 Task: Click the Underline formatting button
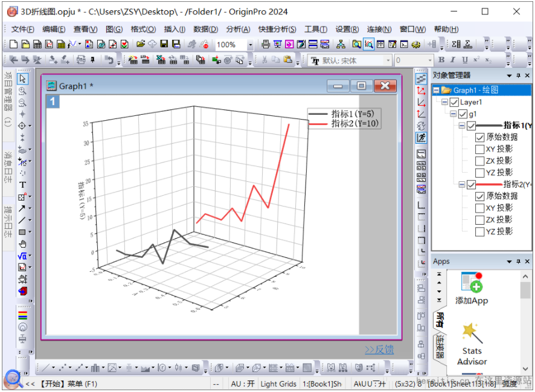464,60
